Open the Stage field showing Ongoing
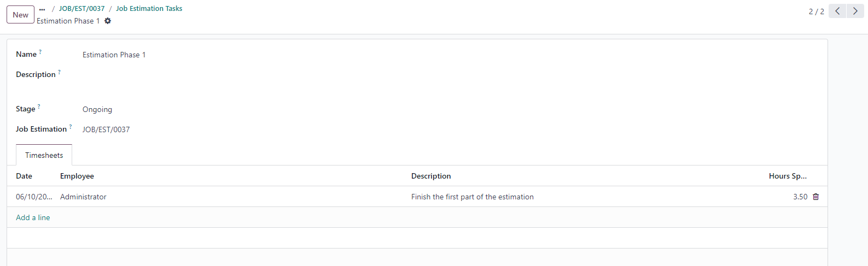The width and height of the screenshot is (868, 266). tap(97, 109)
